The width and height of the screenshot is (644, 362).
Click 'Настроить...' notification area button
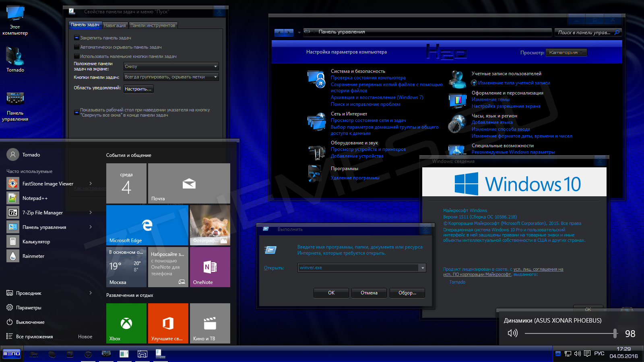pos(138,89)
